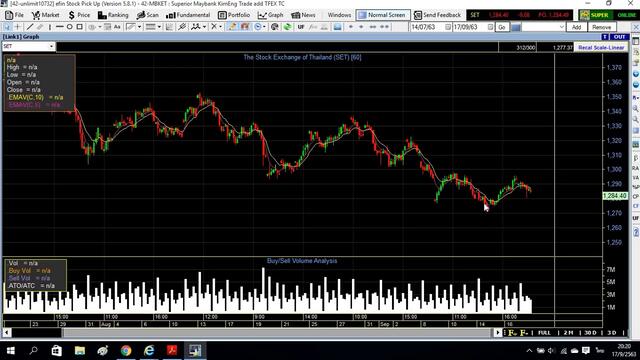640x360 pixels.
Task: Click the Recal Scale-Linear button
Action: 601,47
